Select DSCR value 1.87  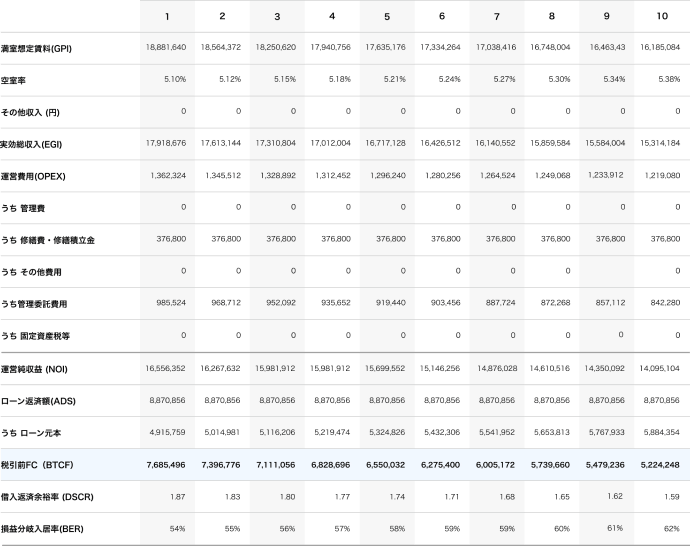click(178, 497)
